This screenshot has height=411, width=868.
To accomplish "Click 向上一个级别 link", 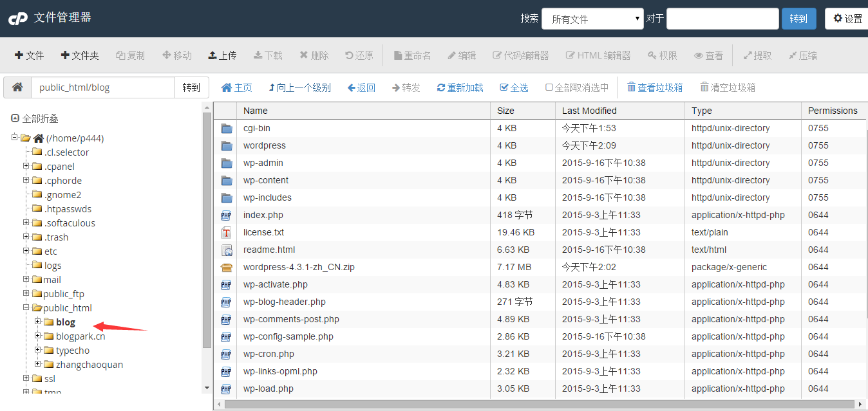I will coord(299,87).
